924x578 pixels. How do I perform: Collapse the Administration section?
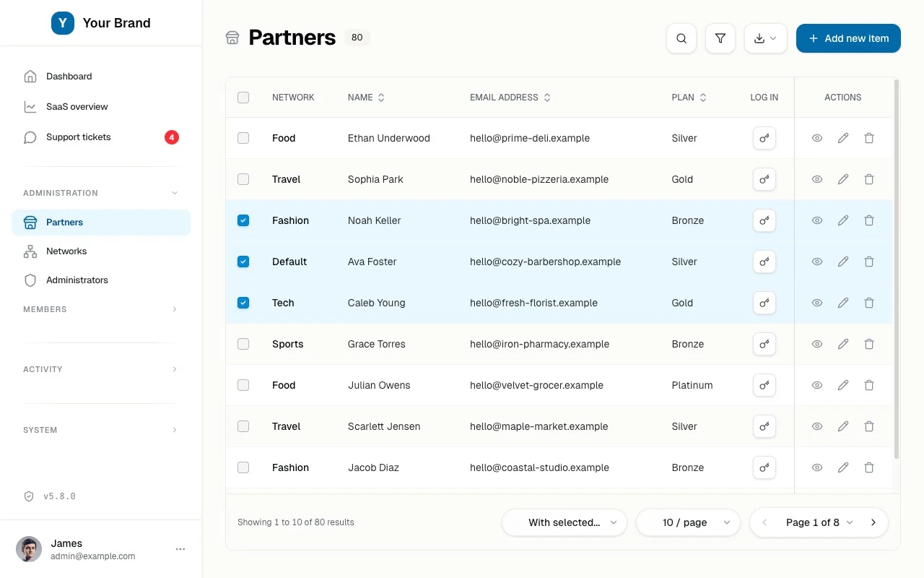(x=101, y=193)
